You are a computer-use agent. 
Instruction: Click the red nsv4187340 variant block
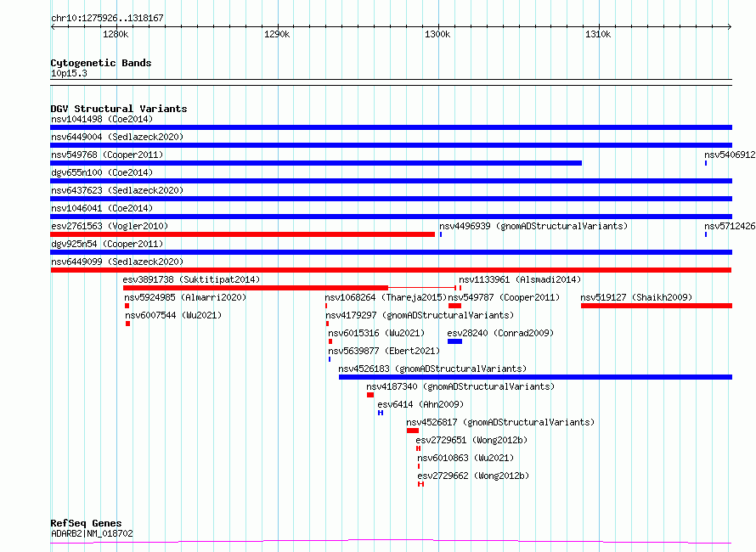370,395
